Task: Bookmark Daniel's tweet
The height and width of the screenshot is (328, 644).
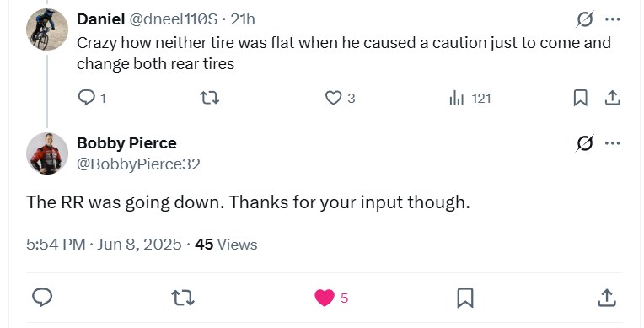Action: (x=580, y=99)
